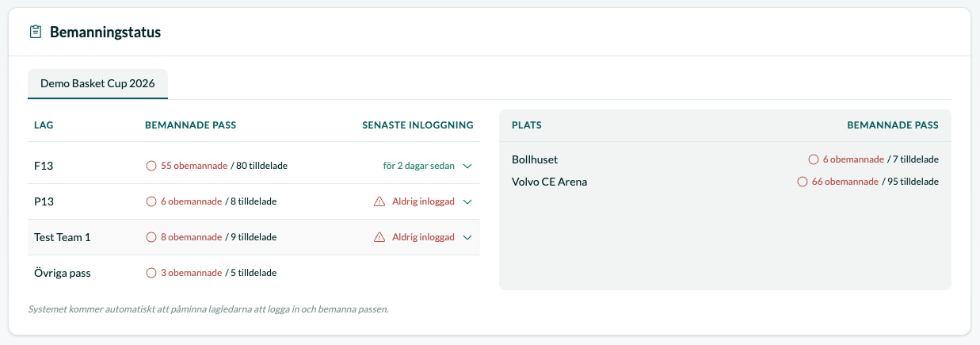Click 'Aldrig inloggad' in P13 row
980x345 pixels.
pos(423,201)
